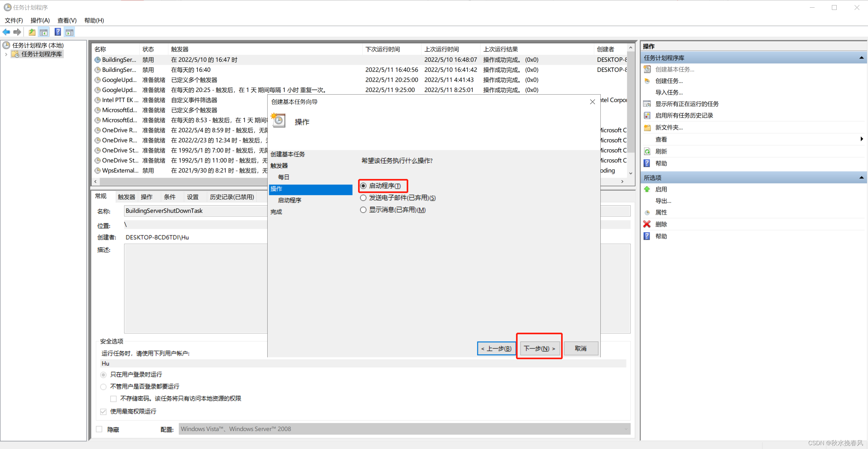The width and height of the screenshot is (868, 449).
Task: Click task list scroll-down arrow
Action: coord(630,173)
